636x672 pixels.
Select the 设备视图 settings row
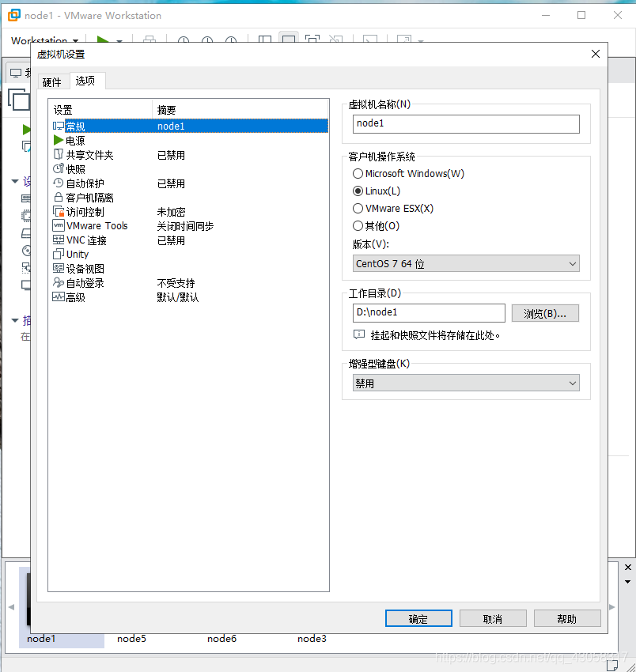190,268
